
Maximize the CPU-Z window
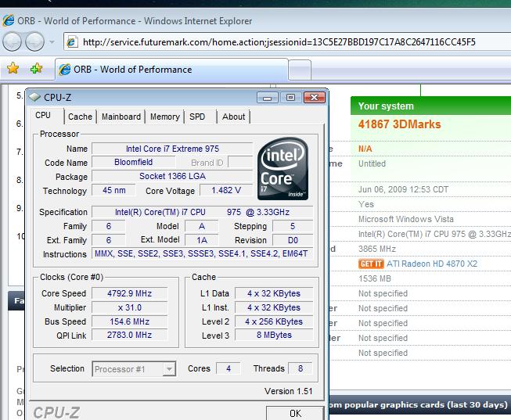(290, 98)
